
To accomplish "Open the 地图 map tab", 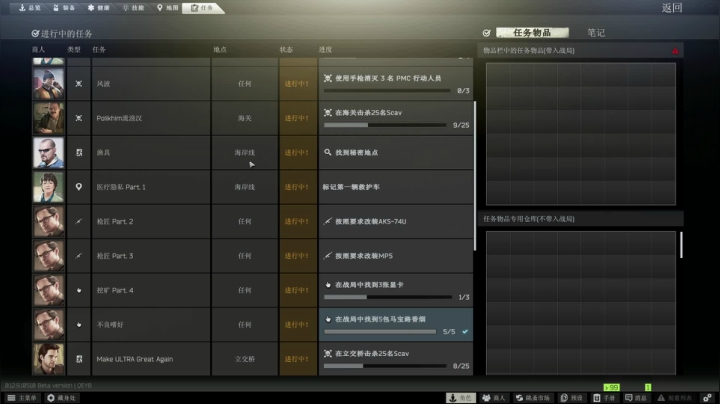I will pos(168,8).
